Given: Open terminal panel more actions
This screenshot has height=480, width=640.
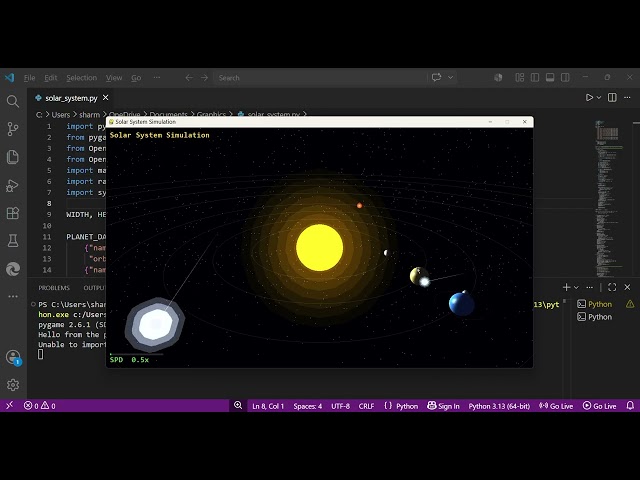Looking at the screenshot, I should pyautogui.click(x=589, y=287).
